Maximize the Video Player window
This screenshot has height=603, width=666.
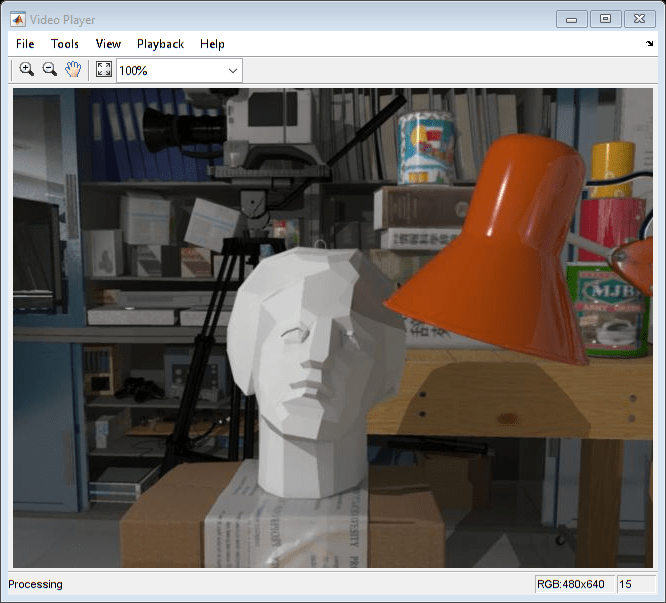pyautogui.click(x=605, y=19)
